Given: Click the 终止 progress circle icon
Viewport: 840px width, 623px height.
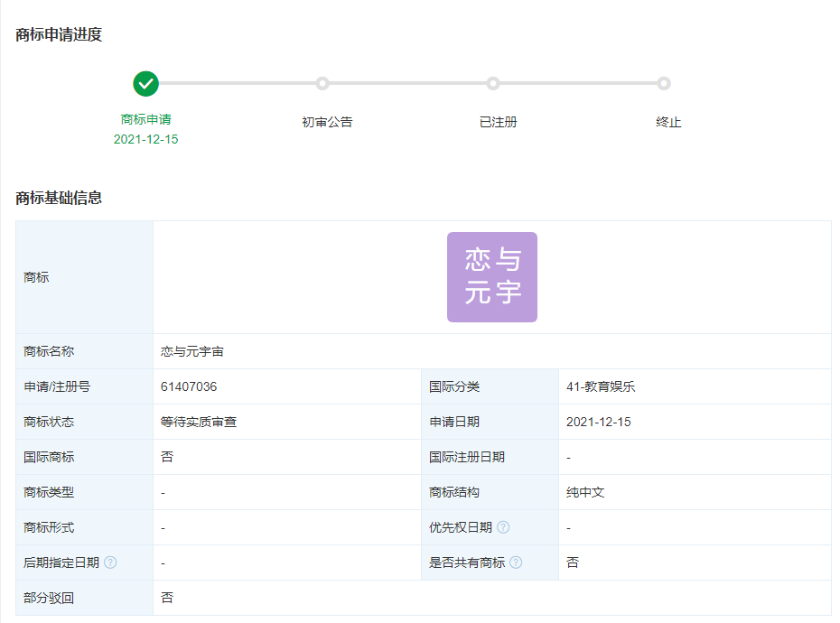Looking at the screenshot, I should (666, 82).
